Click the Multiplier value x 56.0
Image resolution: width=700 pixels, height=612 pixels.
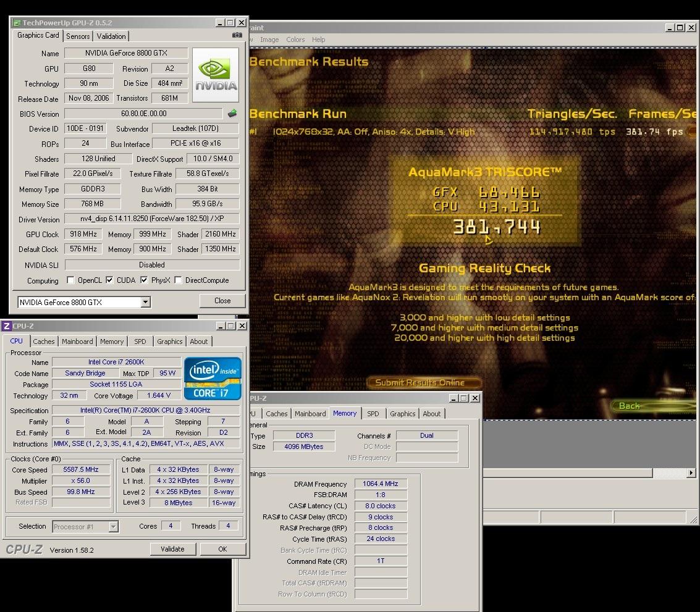coord(81,480)
